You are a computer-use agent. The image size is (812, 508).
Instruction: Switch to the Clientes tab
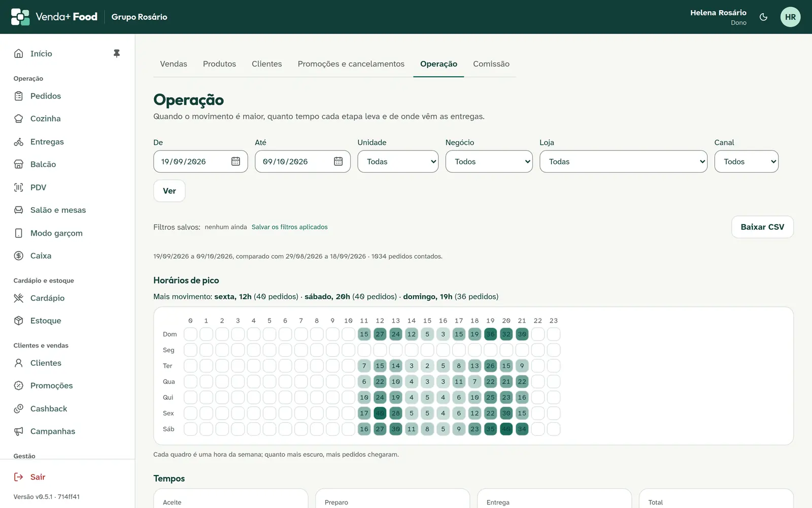click(267, 64)
